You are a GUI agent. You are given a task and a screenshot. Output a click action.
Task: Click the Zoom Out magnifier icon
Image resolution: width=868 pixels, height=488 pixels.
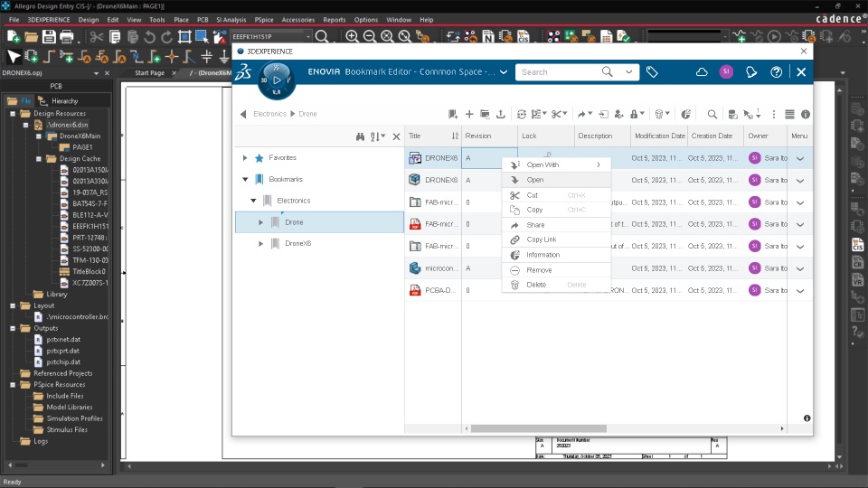(369, 36)
